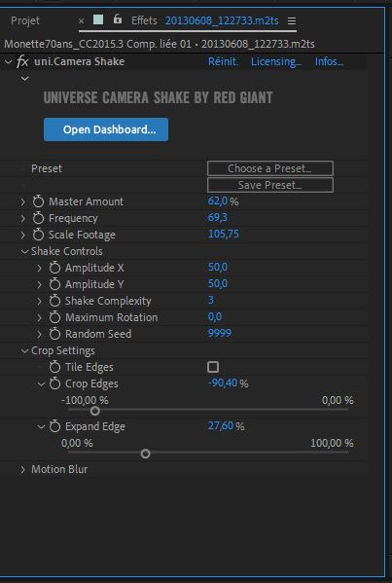This screenshot has width=392, height=583.
Task: Collapse the Crop Settings group
Action: [x=24, y=350]
